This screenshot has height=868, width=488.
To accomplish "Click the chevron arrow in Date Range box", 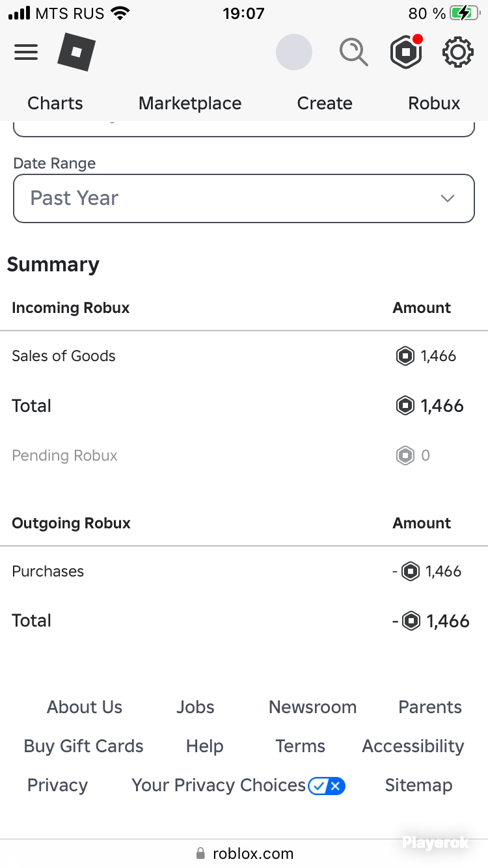I will point(448,198).
